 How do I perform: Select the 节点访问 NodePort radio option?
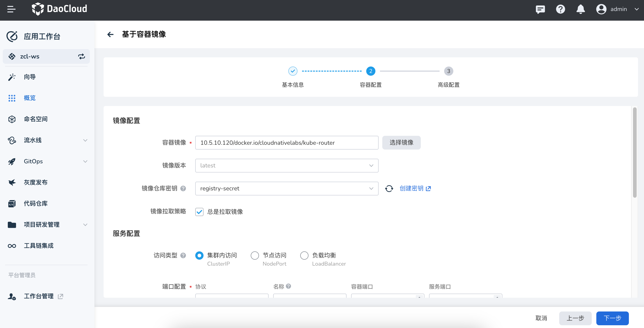tap(255, 255)
